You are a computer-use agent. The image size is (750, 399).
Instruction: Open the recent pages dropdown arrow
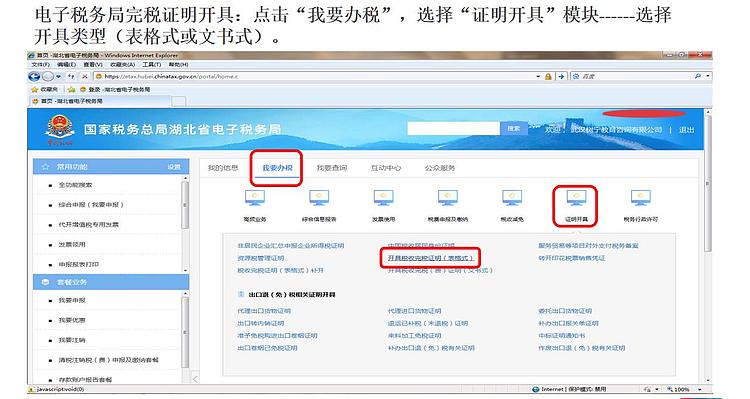coord(59,76)
